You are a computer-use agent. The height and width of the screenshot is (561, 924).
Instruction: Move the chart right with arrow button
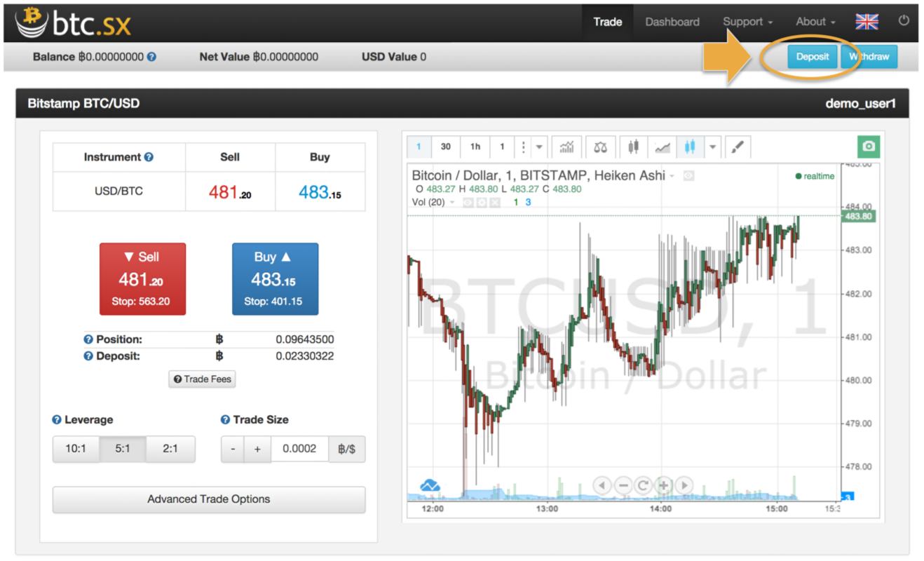click(684, 485)
